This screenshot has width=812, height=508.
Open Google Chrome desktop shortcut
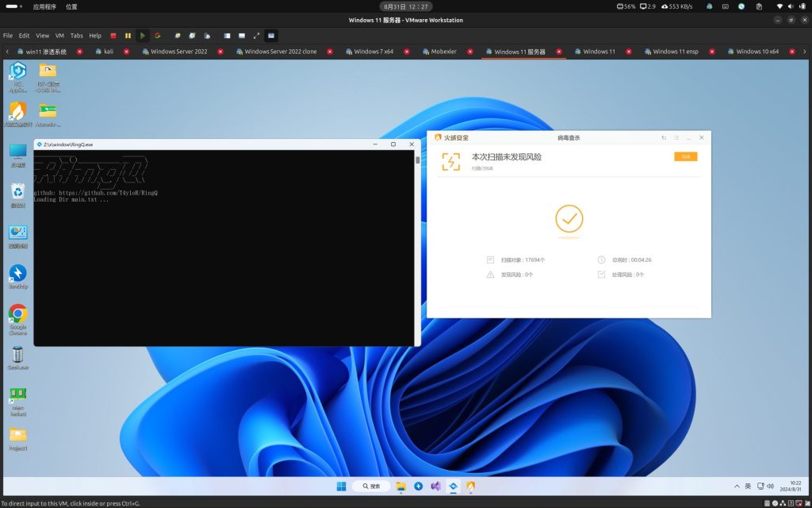17,319
